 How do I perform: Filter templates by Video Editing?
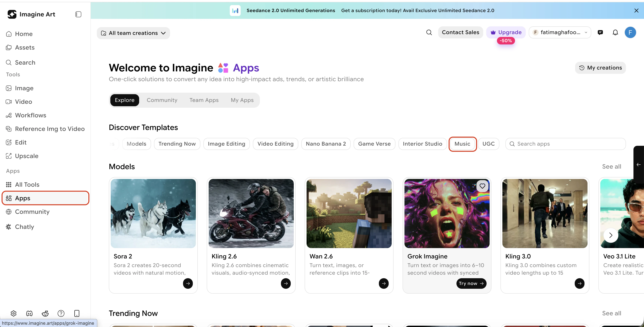pyautogui.click(x=275, y=144)
